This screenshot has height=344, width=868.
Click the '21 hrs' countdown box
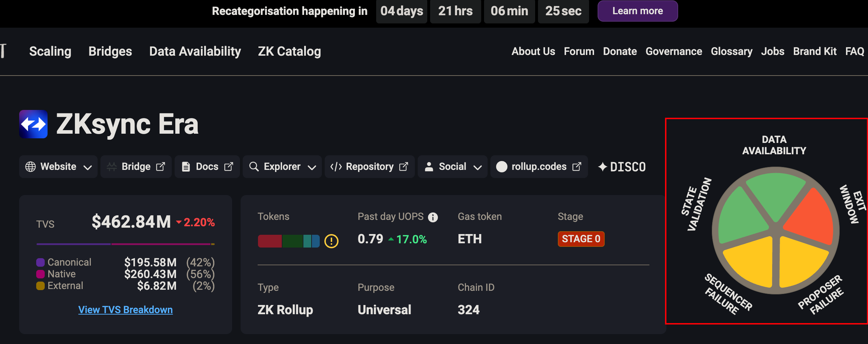point(456,11)
